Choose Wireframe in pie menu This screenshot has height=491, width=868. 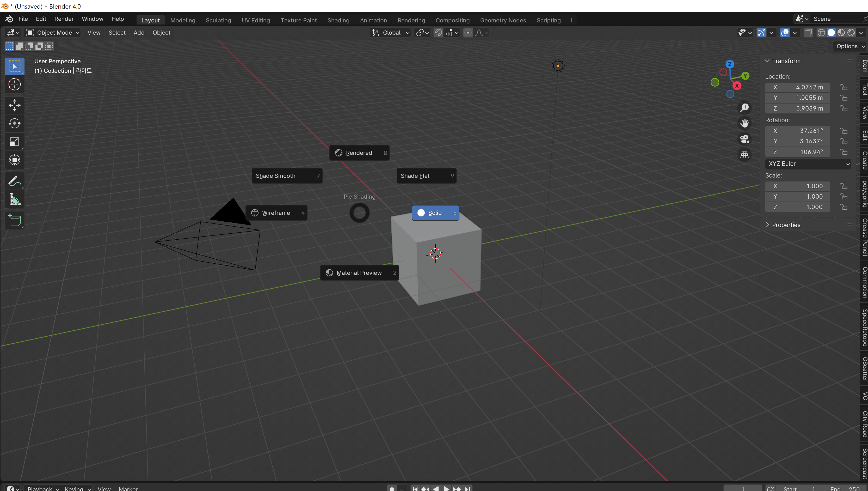coord(276,213)
